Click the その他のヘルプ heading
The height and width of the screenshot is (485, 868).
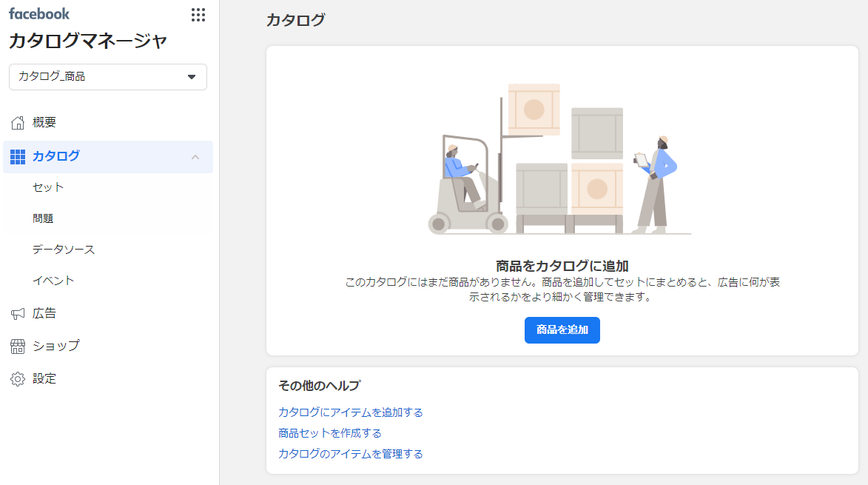pyautogui.click(x=320, y=386)
